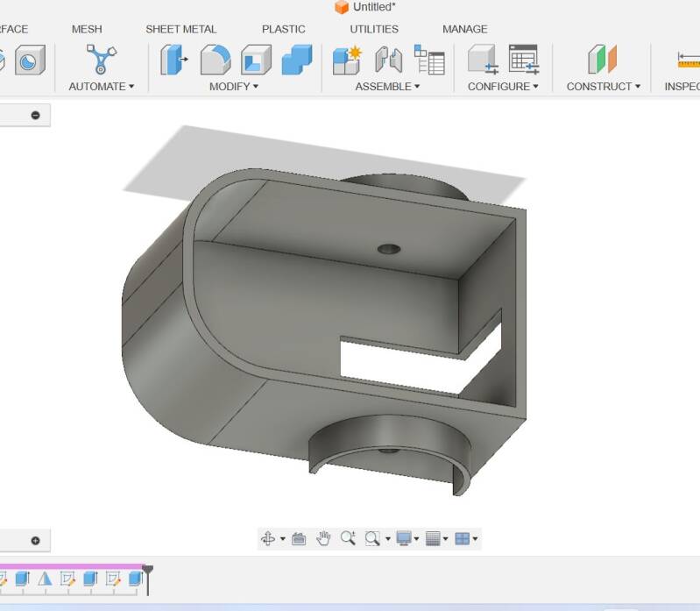Activate the Pan hand tool
700x611 pixels.
click(323, 538)
